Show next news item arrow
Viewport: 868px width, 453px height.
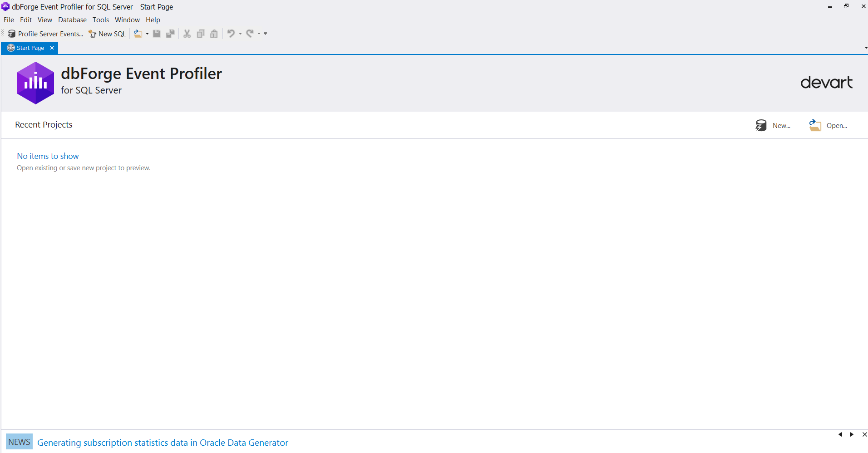[x=852, y=434]
